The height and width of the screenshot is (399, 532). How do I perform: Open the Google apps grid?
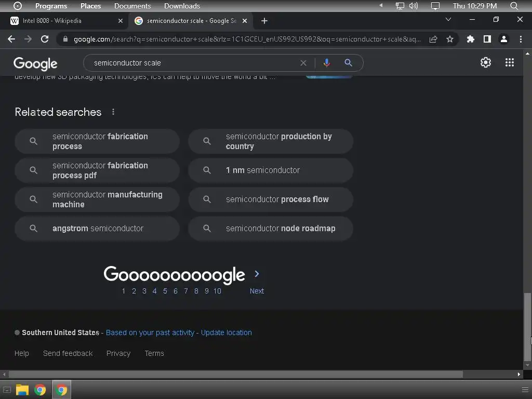510,62
